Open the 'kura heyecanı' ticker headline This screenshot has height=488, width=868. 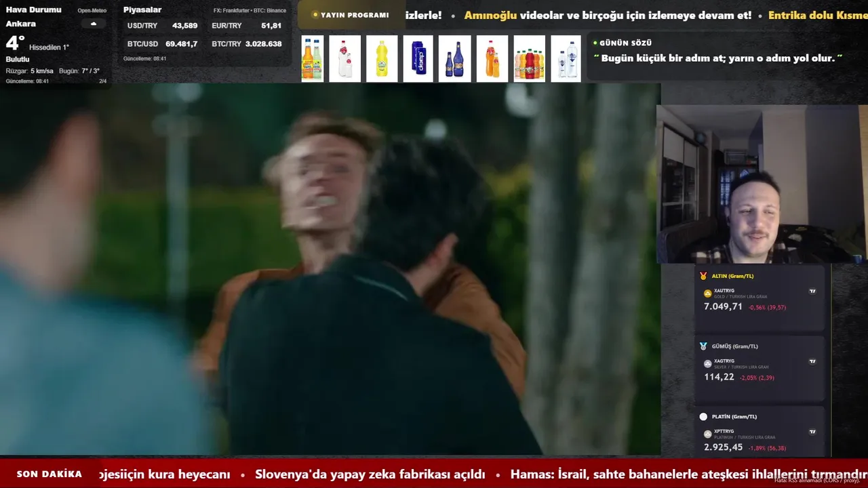(165, 474)
